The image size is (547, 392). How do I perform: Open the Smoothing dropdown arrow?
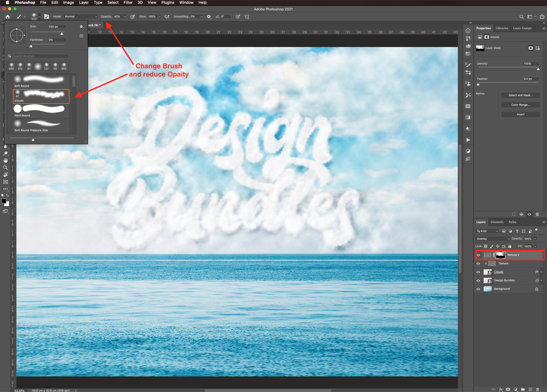pyautogui.click(x=202, y=16)
